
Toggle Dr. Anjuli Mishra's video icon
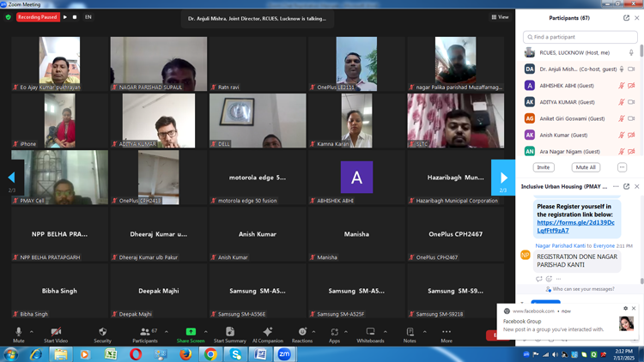(x=632, y=69)
